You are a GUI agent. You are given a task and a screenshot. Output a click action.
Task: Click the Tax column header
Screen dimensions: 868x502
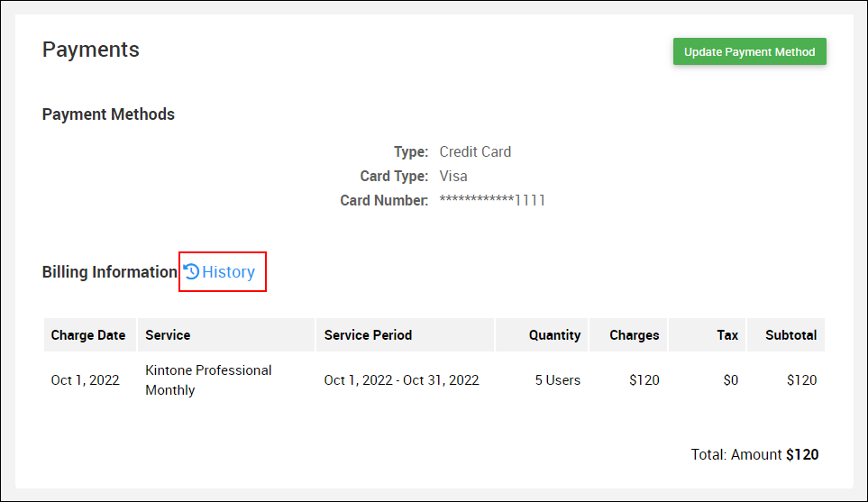click(727, 335)
